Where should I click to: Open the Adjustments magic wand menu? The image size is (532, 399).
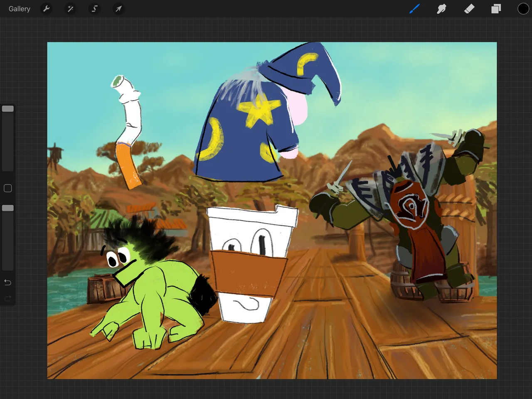[71, 9]
